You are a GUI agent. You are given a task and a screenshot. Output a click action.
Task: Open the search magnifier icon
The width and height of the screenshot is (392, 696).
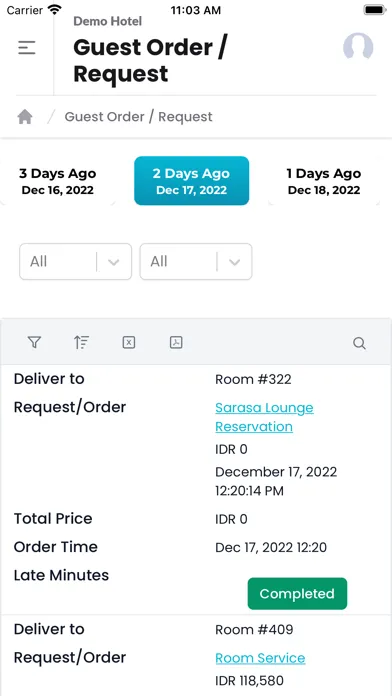(x=359, y=343)
